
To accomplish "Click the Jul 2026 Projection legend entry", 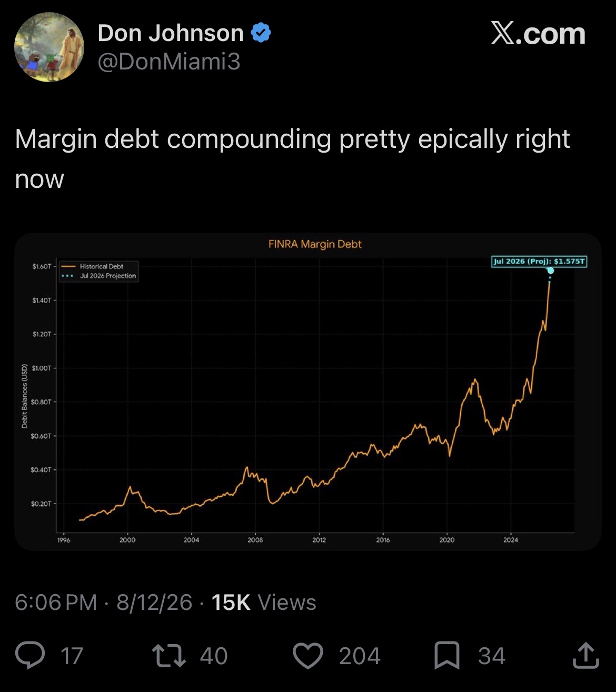I will (x=99, y=276).
